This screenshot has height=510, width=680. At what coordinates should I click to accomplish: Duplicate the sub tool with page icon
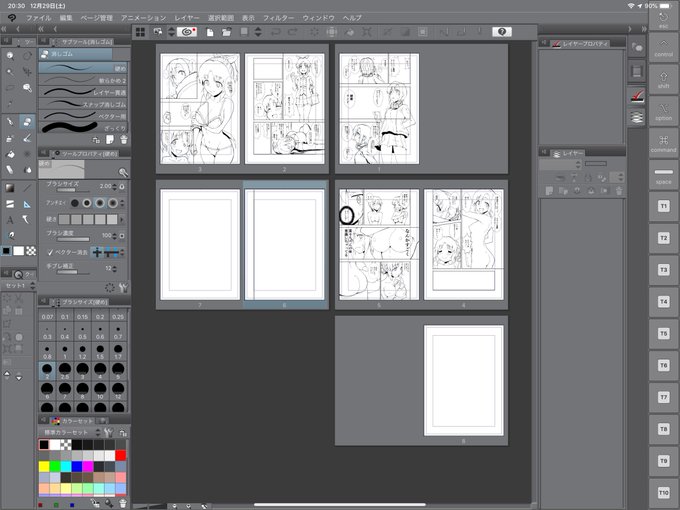(110, 140)
